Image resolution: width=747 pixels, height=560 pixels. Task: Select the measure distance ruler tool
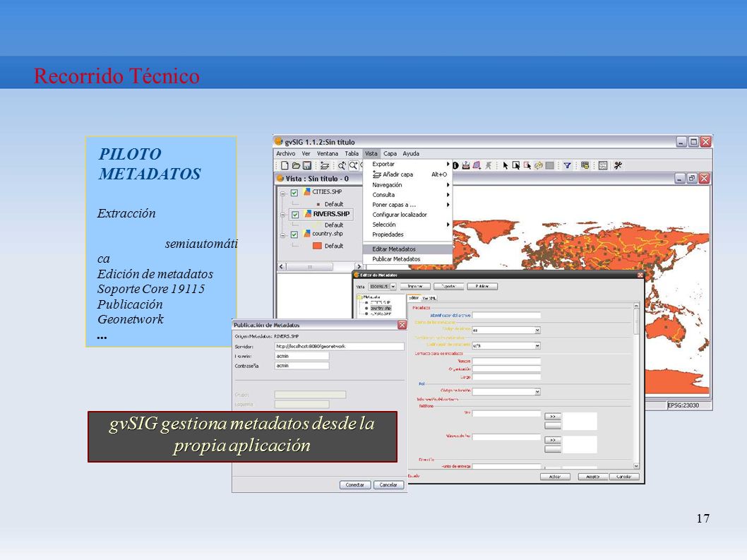click(465, 165)
